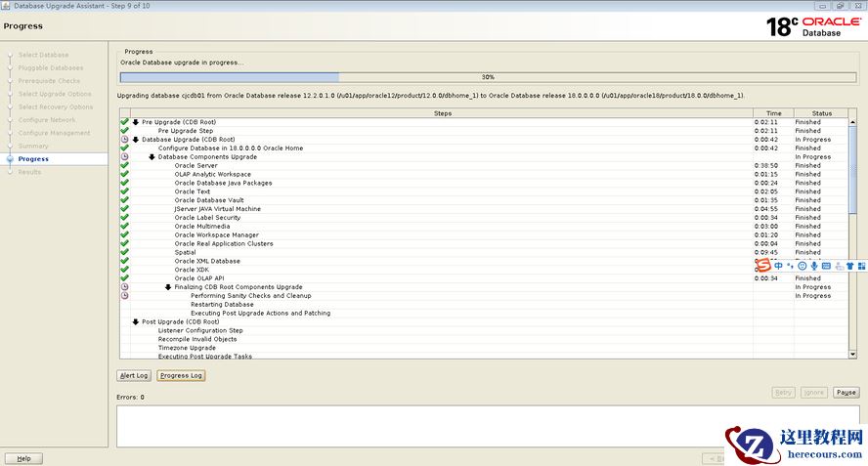
Task: Go to Summary step in sidebar
Action: (33, 147)
